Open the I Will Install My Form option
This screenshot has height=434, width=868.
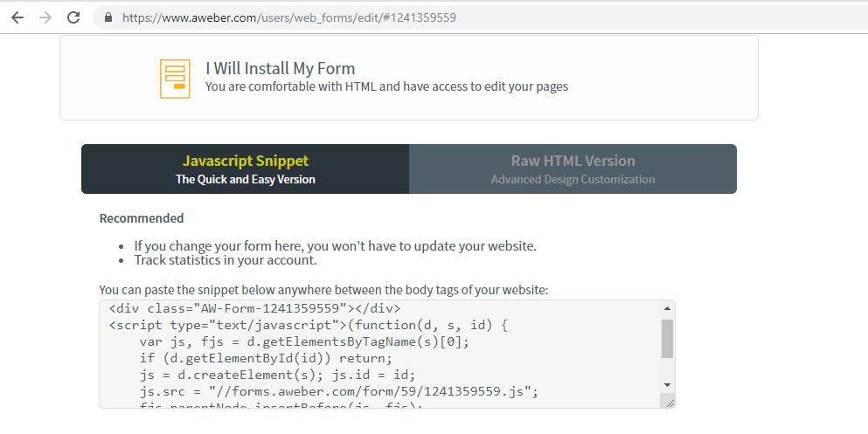[409, 78]
